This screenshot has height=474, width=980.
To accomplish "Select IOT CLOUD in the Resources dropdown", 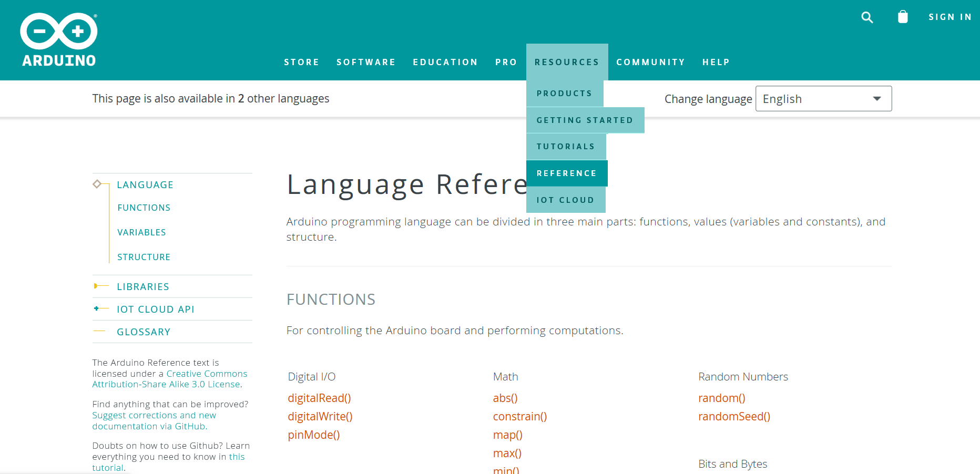I will [566, 200].
